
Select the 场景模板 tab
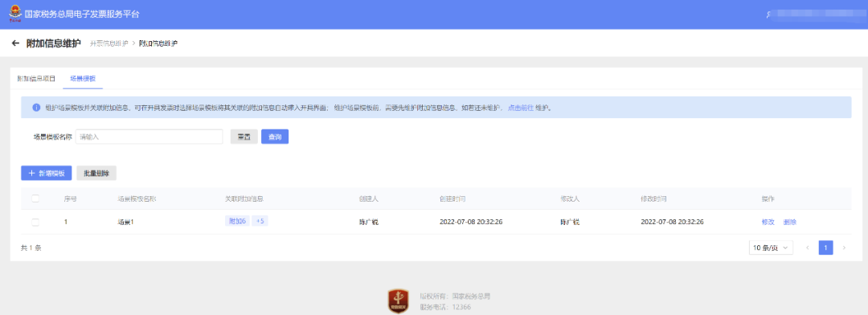point(83,79)
